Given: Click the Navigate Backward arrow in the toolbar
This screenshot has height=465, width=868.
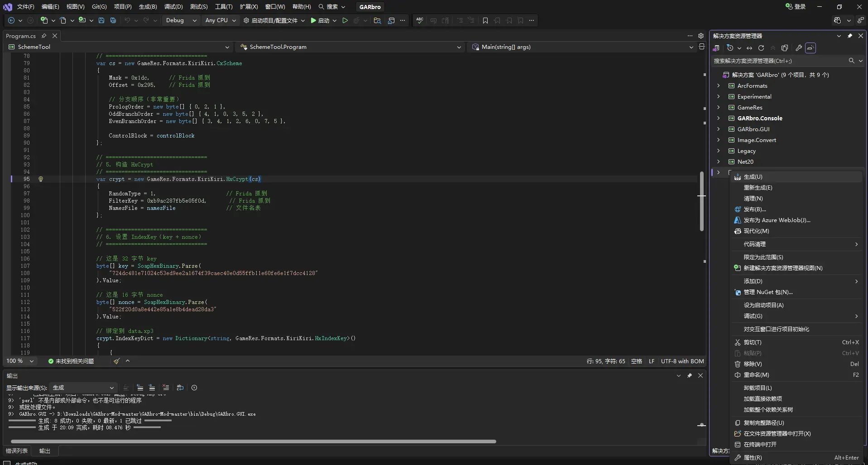Looking at the screenshot, I should tap(11, 20).
